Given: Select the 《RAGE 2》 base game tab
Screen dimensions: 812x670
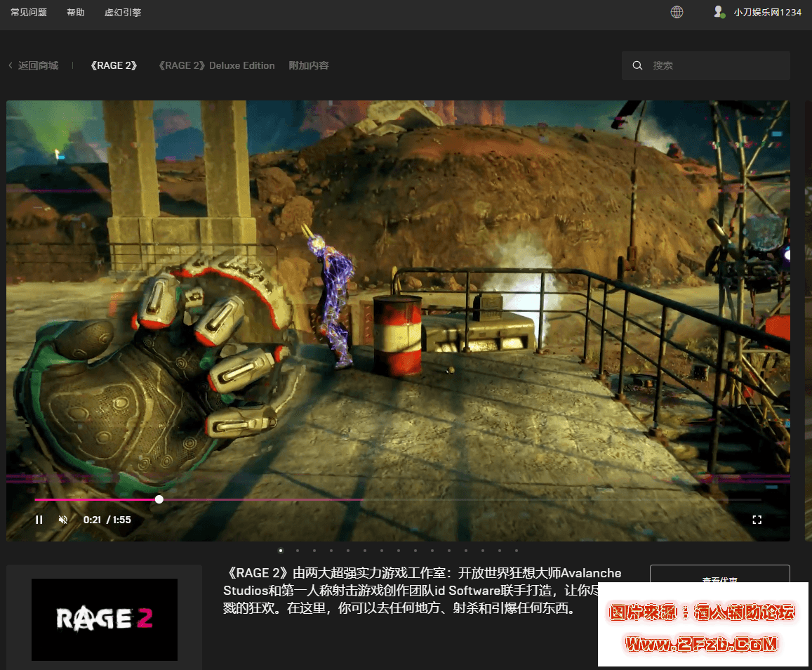Looking at the screenshot, I should pyautogui.click(x=114, y=65).
